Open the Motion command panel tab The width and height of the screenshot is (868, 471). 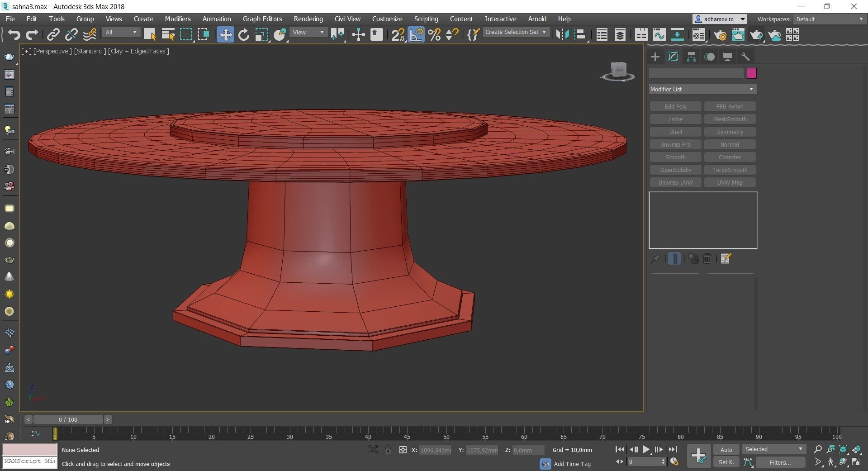(x=710, y=57)
